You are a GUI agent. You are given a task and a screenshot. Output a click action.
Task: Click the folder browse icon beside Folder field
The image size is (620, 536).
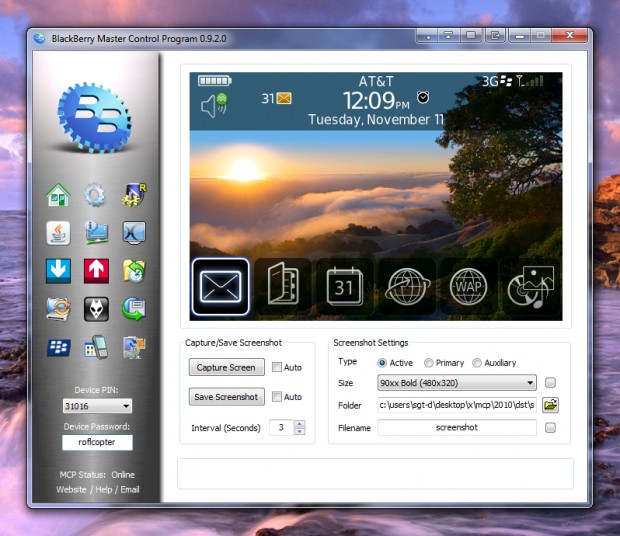[550, 405]
